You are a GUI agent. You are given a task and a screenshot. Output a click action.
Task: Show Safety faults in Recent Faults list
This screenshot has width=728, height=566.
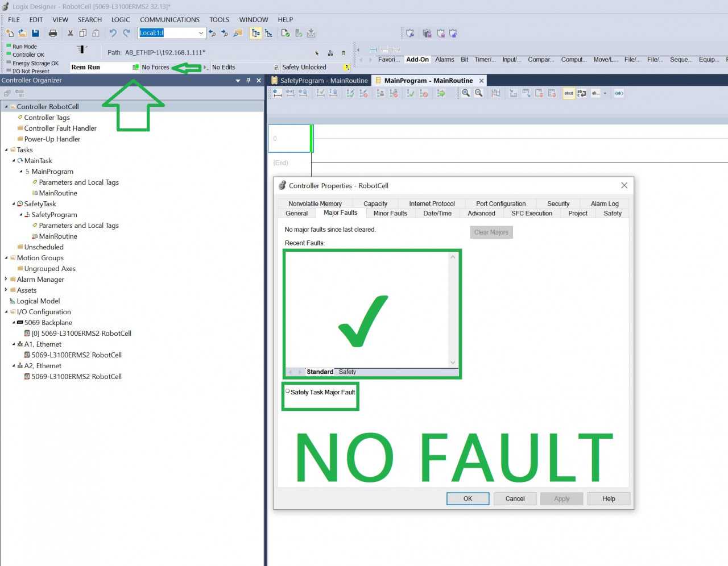[x=347, y=372]
